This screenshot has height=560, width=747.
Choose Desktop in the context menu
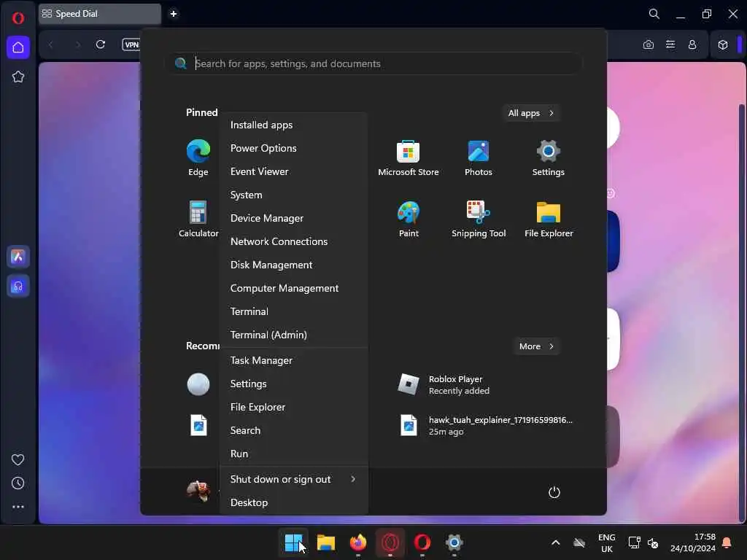tap(293, 502)
